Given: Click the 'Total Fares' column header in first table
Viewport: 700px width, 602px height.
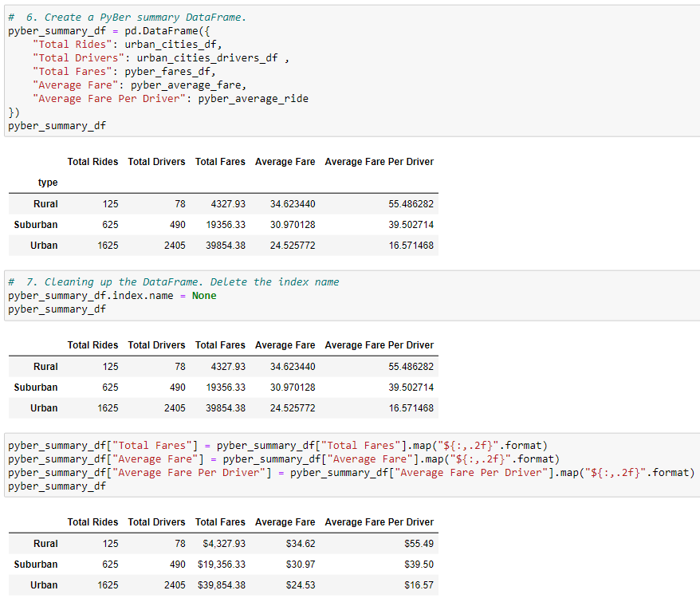Looking at the screenshot, I should coord(220,161).
